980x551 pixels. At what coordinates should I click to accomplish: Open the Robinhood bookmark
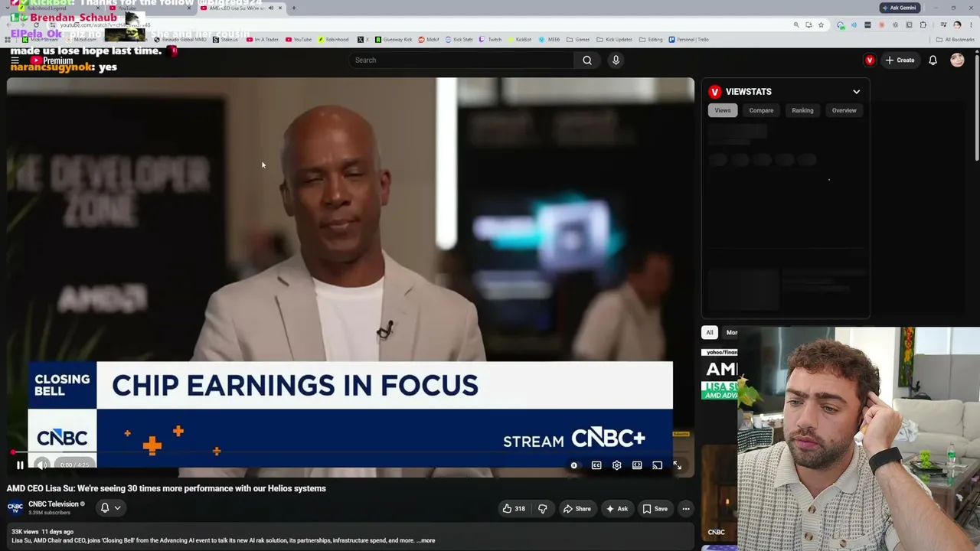coord(334,40)
